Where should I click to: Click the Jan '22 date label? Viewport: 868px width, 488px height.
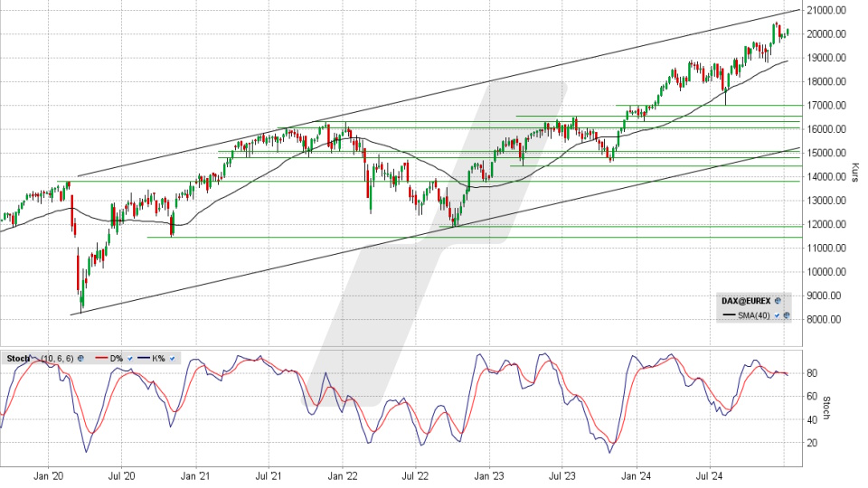click(x=343, y=476)
